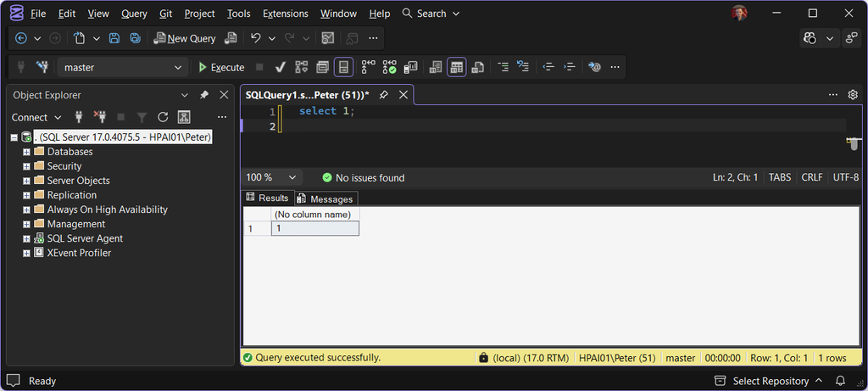Image resolution: width=868 pixels, height=391 pixels.
Task: Click the live share people icon top right
Action: pyautogui.click(x=850, y=38)
